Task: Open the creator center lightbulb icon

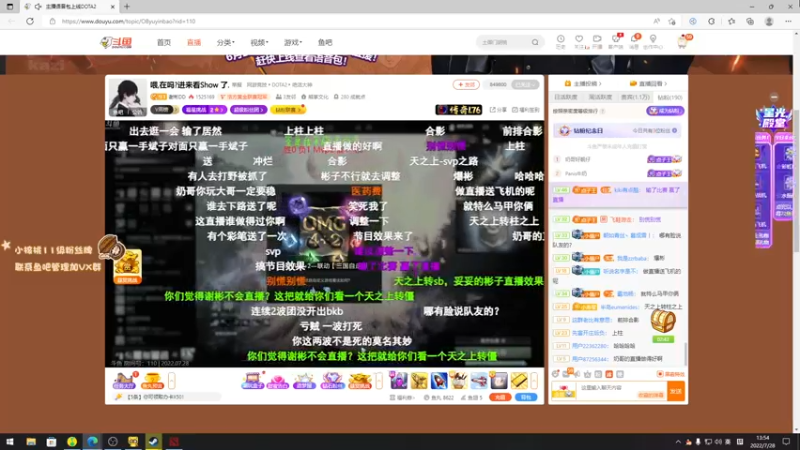Action: point(653,41)
